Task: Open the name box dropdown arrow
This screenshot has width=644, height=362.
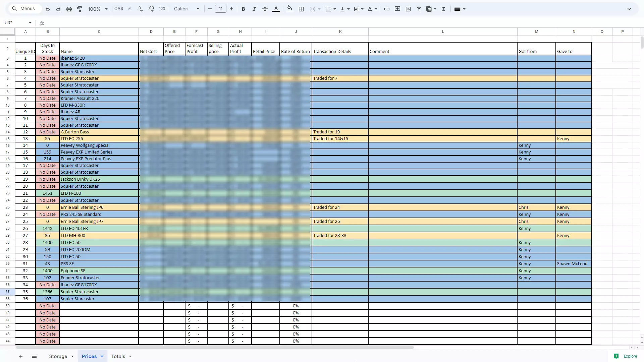Action: click(x=30, y=23)
